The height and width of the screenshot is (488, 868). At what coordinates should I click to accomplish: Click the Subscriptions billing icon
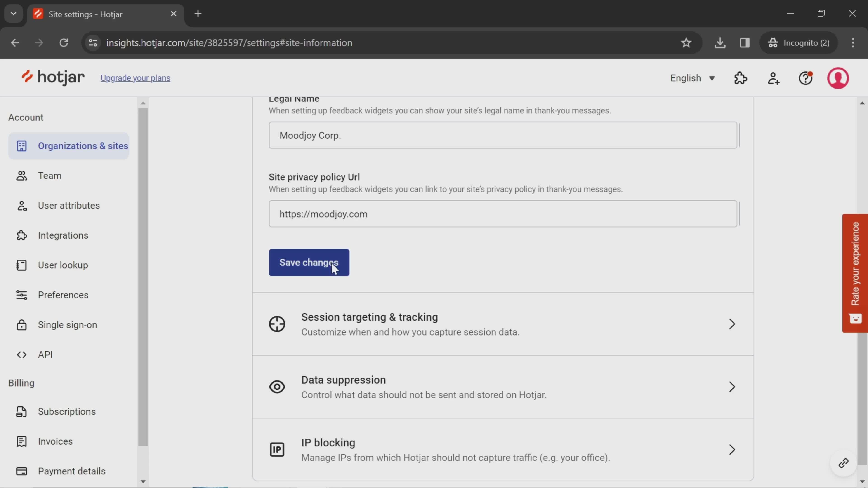[x=21, y=411]
